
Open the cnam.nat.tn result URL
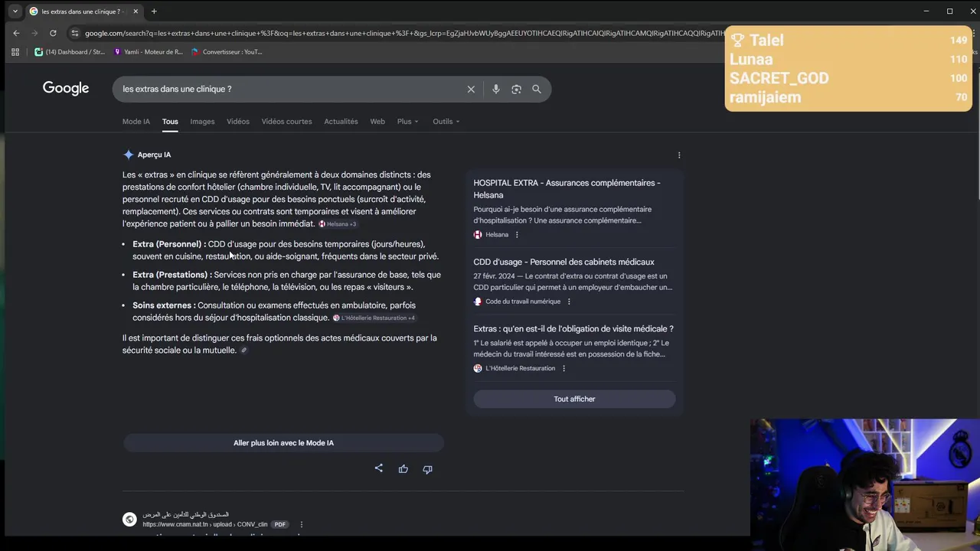(204, 525)
